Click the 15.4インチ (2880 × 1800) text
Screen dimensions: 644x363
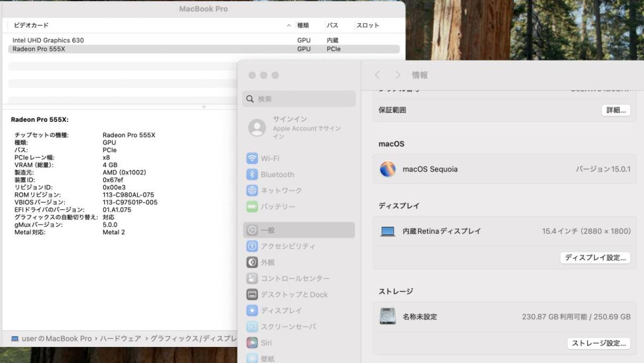(x=586, y=231)
